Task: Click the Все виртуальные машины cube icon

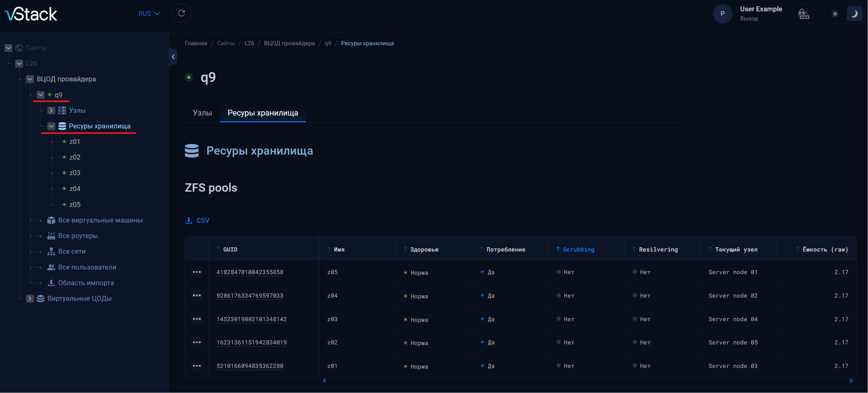Action: 51,220
